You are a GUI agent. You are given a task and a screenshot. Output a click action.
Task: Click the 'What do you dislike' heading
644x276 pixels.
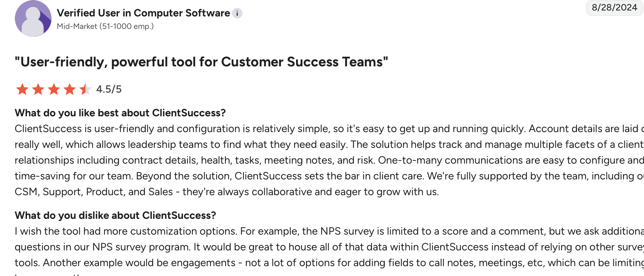pyautogui.click(x=115, y=215)
